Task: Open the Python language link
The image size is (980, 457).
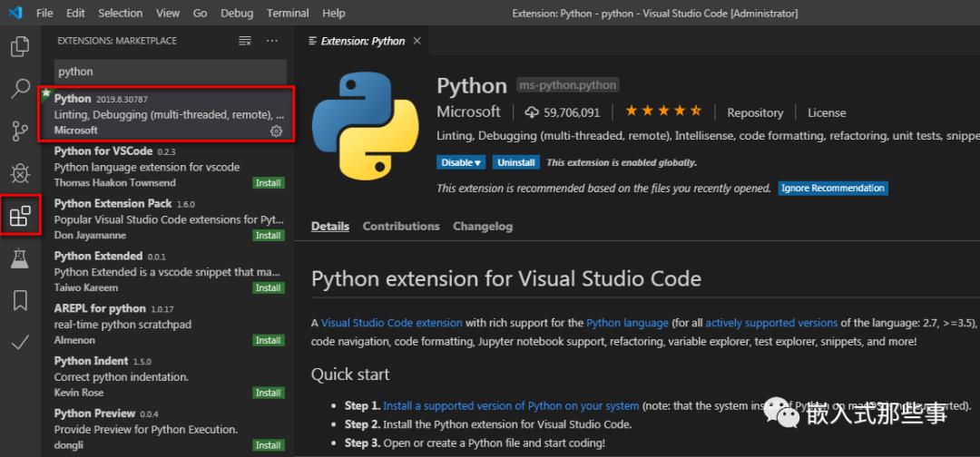Action: [x=628, y=323]
